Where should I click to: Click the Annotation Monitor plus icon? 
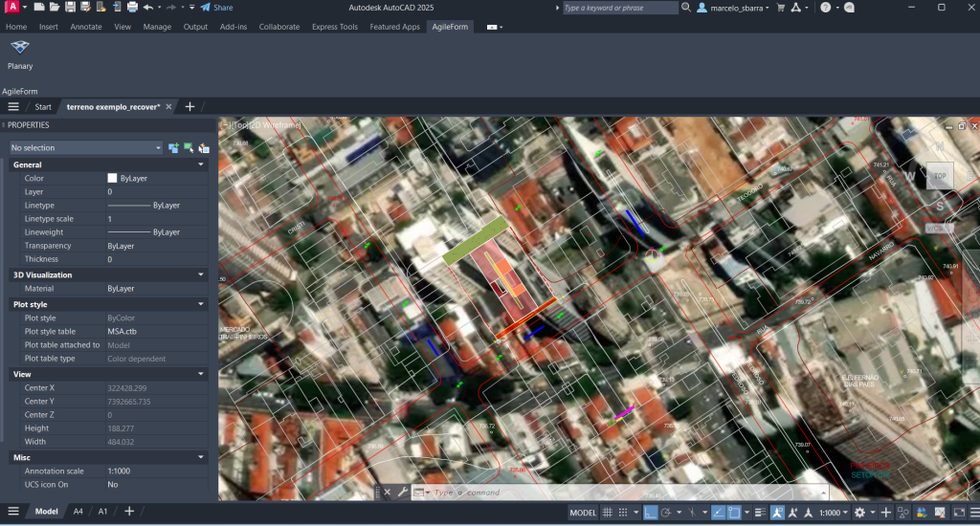coord(885,513)
